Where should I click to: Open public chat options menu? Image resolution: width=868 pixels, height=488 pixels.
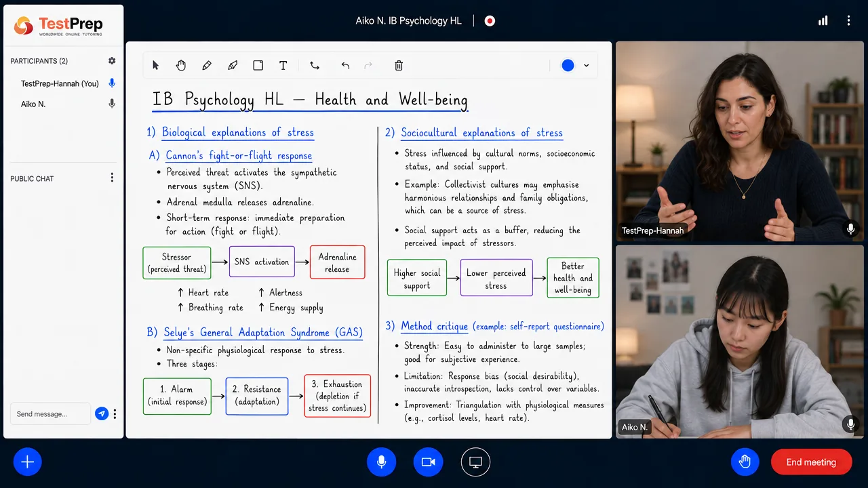pyautogui.click(x=112, y=178)
